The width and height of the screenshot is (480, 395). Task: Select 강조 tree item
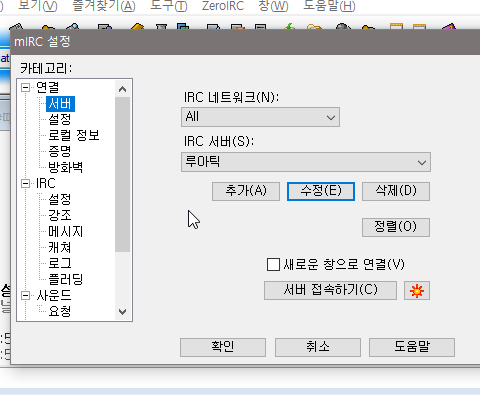click(60, 215)
